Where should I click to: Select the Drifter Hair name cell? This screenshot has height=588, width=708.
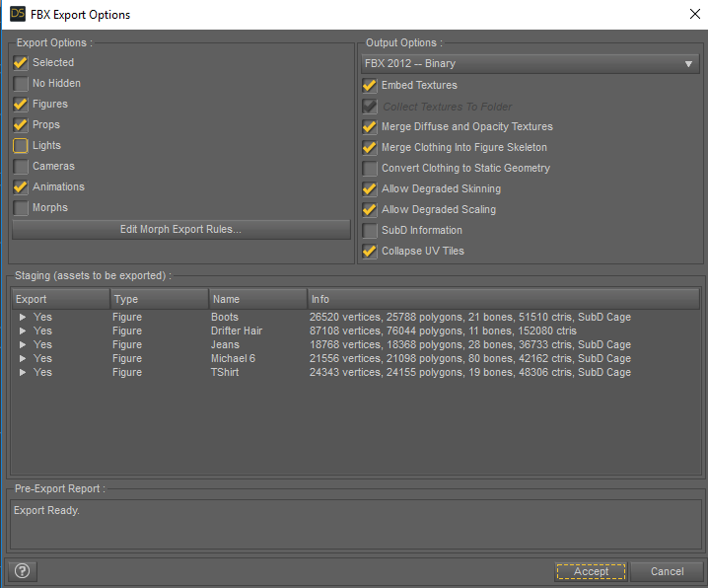[x=237, y=331]
